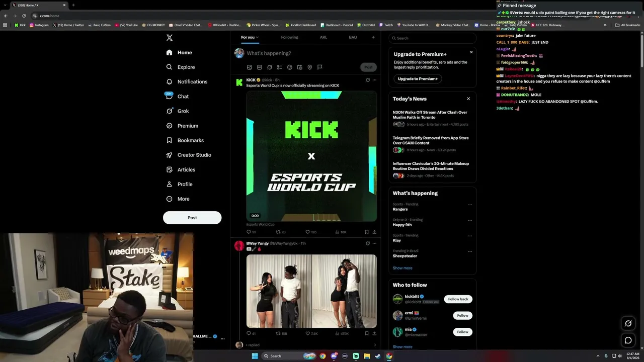This screenshot has height=362, width=644.
Task: Switch to the BAU tab
Action: [353, 37]
